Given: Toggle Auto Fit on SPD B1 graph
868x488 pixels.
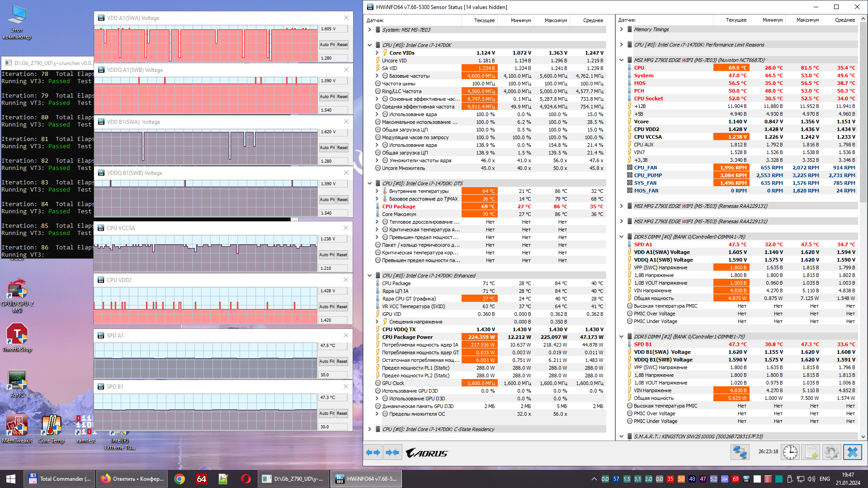Looking at the screenshot, I should tap(326, 413).
